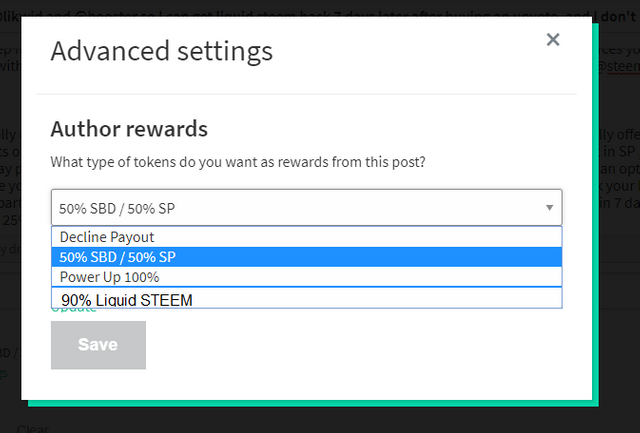This screenshot has width=640, height=433.
Task: Choose the Decline Payout option
Action: pos(307,237)
